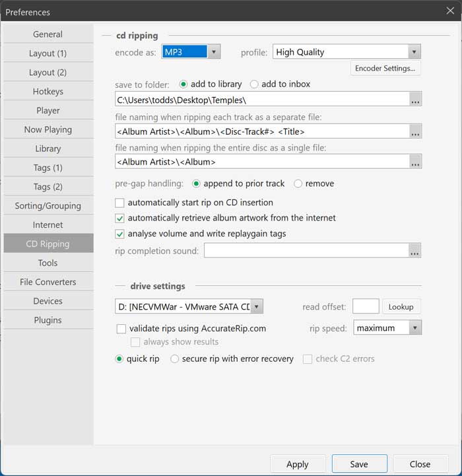Open separate-file naming template editor
The image size is (462, 476).
(415, 131)
